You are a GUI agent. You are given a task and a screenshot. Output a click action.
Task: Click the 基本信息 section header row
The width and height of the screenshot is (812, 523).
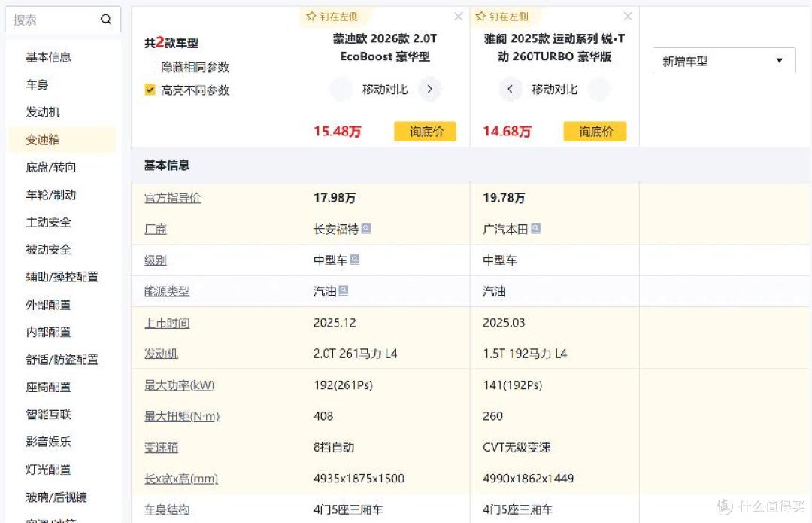(471, 166)
